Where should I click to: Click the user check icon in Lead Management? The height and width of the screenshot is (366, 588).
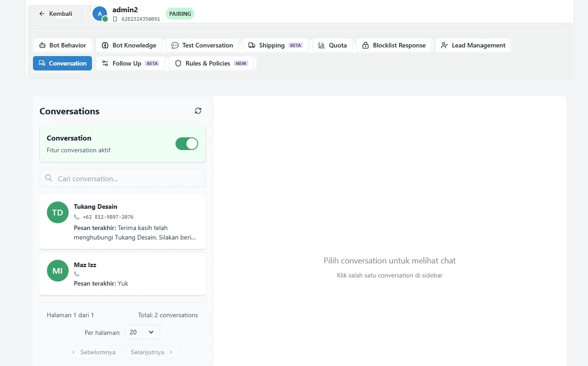(444, 45)
